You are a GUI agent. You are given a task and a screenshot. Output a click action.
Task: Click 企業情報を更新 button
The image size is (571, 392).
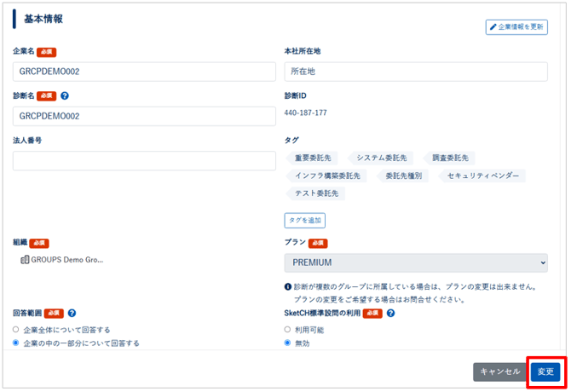[516, 27]
